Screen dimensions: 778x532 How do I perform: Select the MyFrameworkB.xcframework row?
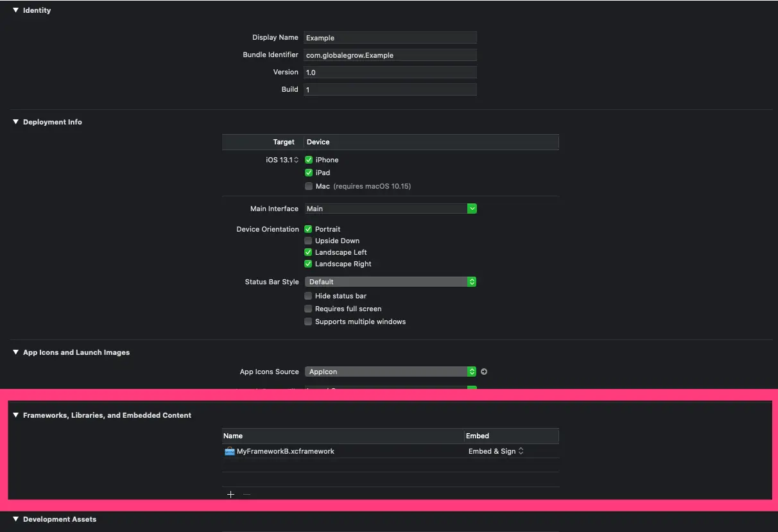click(x=390, y=451)
